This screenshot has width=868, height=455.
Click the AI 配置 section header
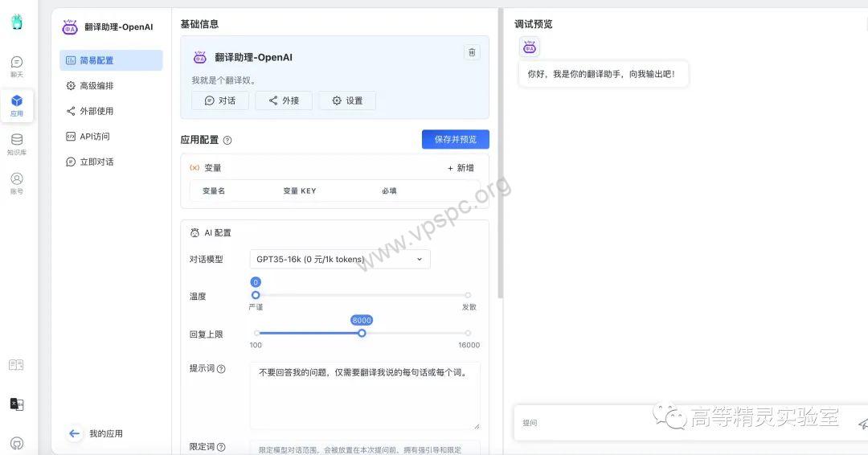pyautogui.click(x=211, y=233)
